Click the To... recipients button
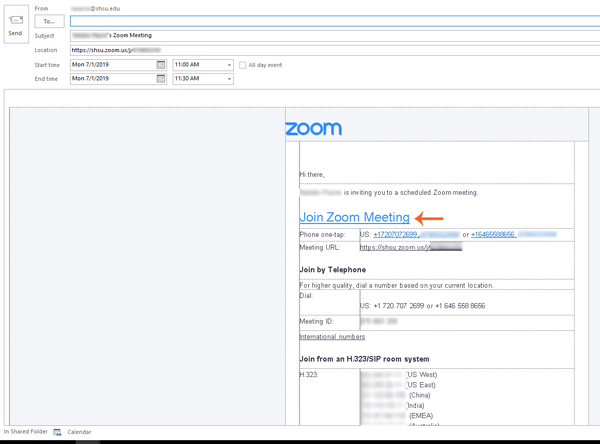 point(49,21)
